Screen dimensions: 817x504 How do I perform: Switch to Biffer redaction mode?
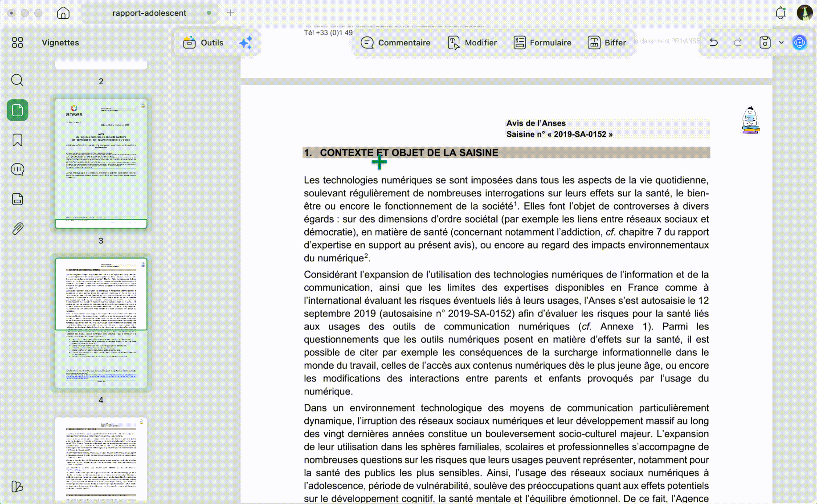coord(607,43)
